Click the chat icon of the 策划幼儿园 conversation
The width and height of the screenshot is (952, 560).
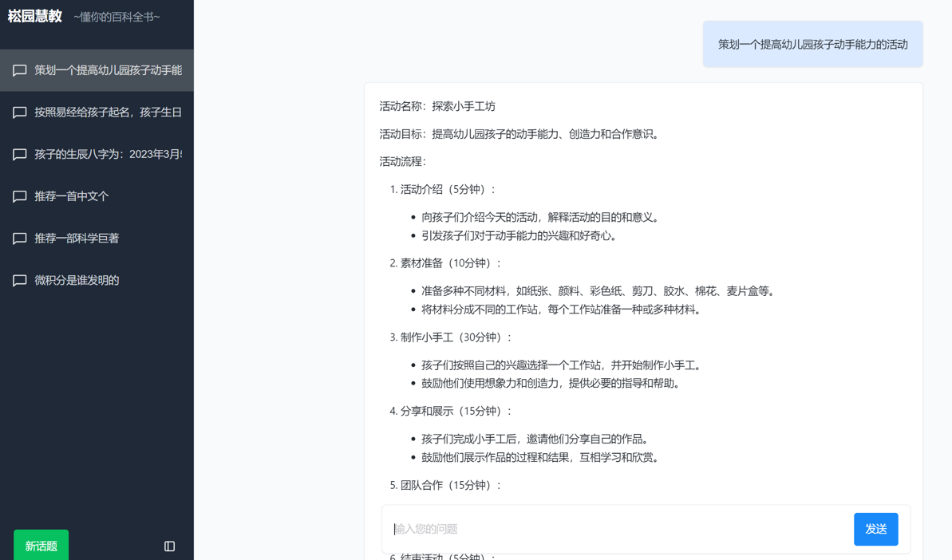[20, 70]
